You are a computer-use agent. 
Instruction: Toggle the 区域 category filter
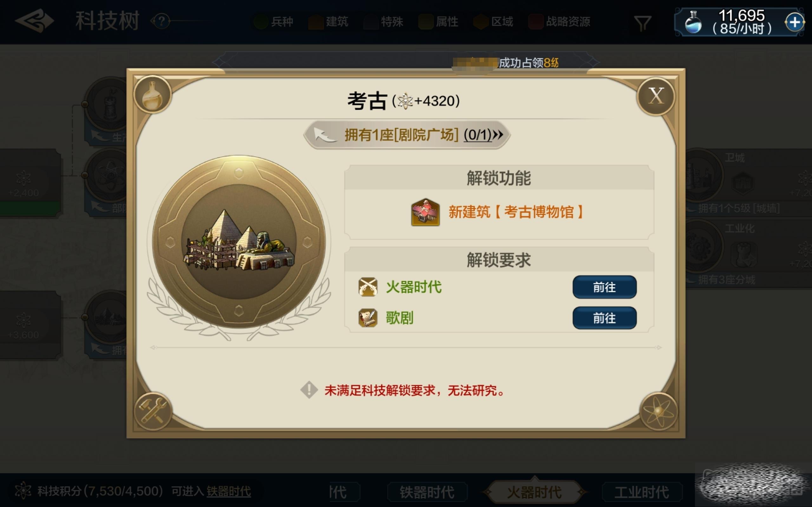point(494,22)
